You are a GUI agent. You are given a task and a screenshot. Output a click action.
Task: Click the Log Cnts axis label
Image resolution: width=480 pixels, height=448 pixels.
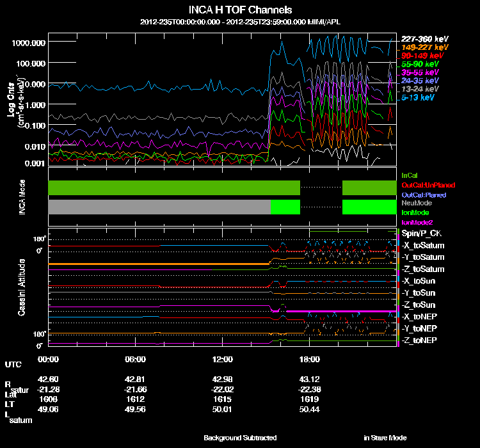click(11, 100)
